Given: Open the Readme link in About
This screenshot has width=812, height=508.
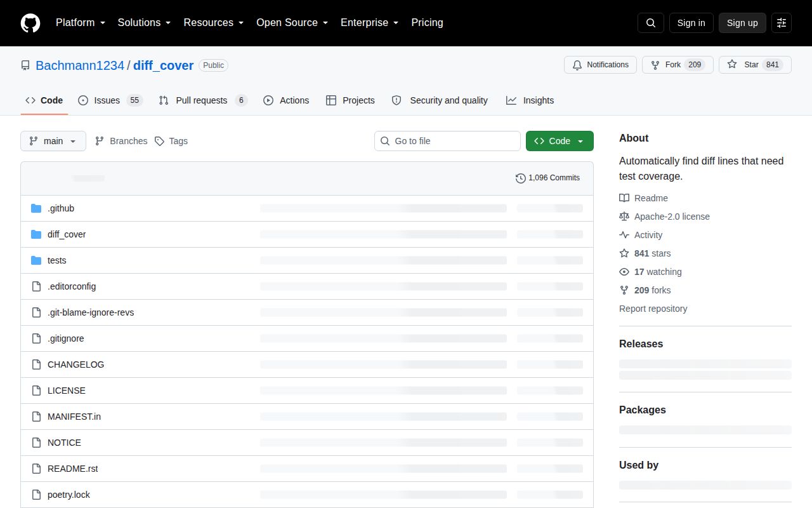Looking at the screenshot, I should point(643,198).
